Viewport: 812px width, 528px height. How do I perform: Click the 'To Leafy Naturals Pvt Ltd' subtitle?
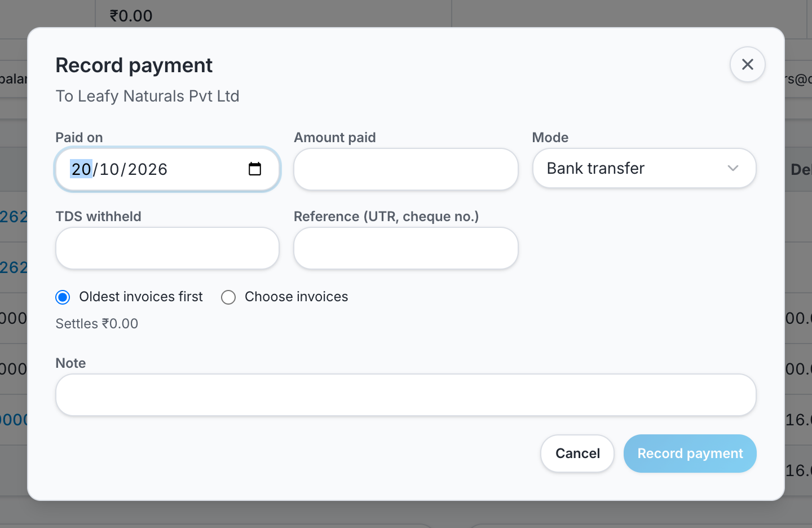(148, 96)
